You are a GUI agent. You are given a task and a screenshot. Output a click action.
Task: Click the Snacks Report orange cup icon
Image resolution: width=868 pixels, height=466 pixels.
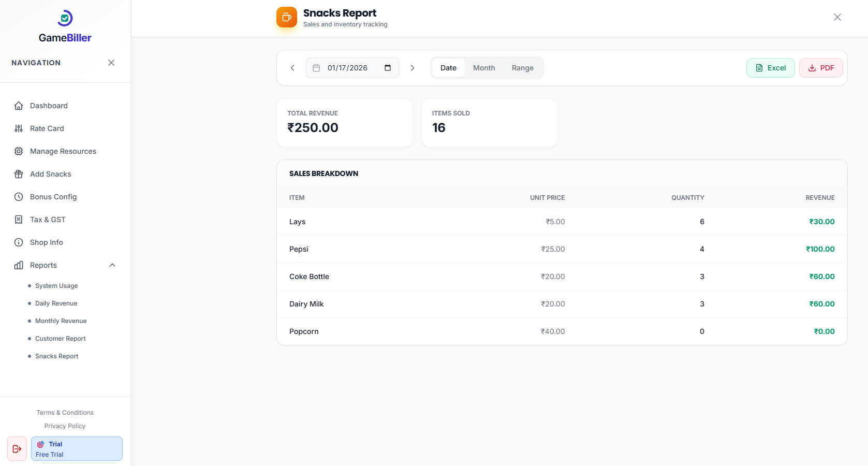click(287, 17)
